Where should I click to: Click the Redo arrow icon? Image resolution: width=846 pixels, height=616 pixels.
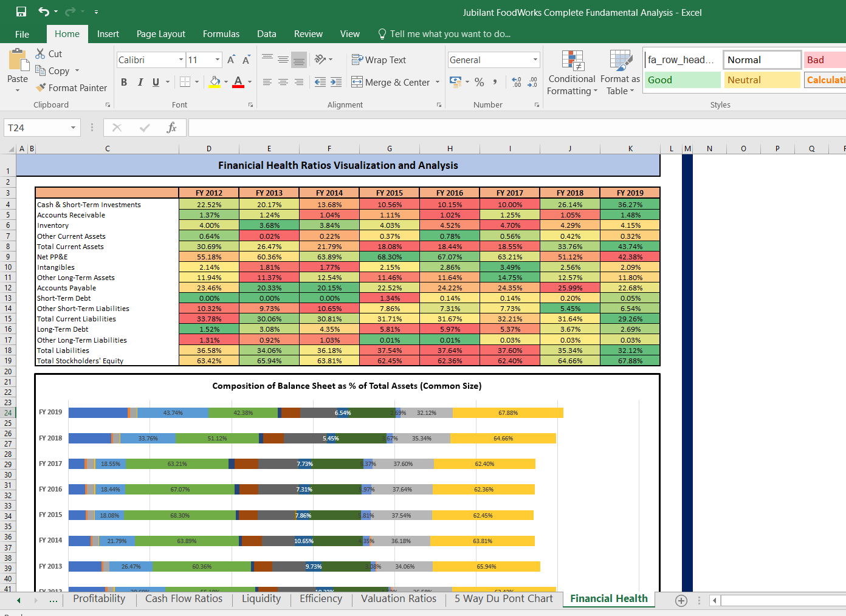tap(70, 12)
